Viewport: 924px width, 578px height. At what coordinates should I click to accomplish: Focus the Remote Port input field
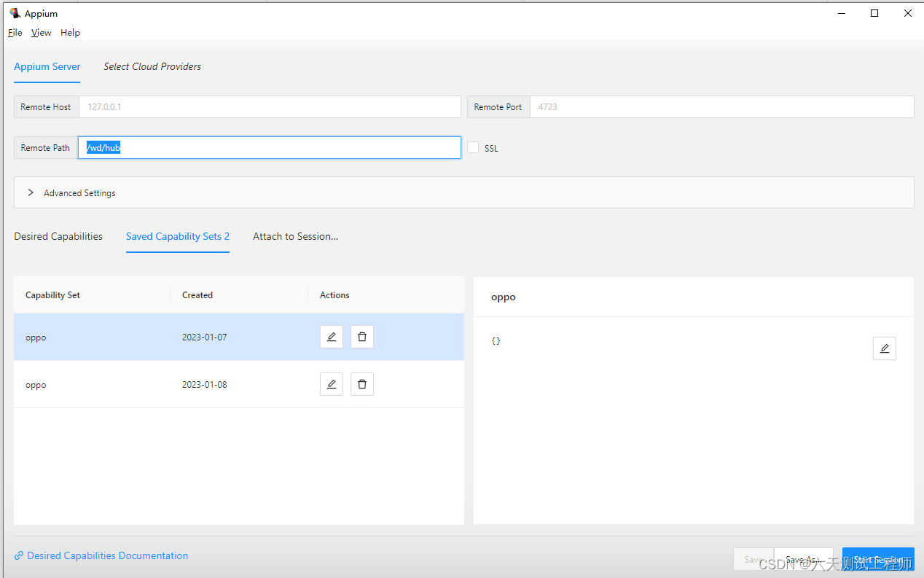[x=721, y=106]
